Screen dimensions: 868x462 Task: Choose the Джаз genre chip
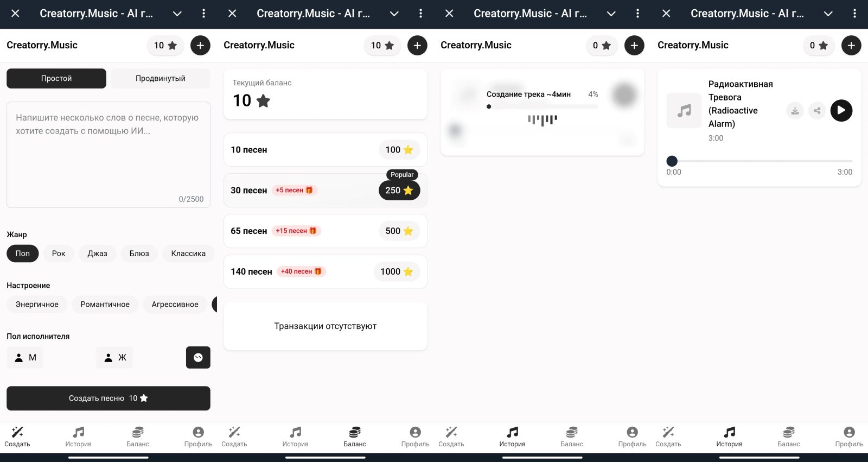97,254
